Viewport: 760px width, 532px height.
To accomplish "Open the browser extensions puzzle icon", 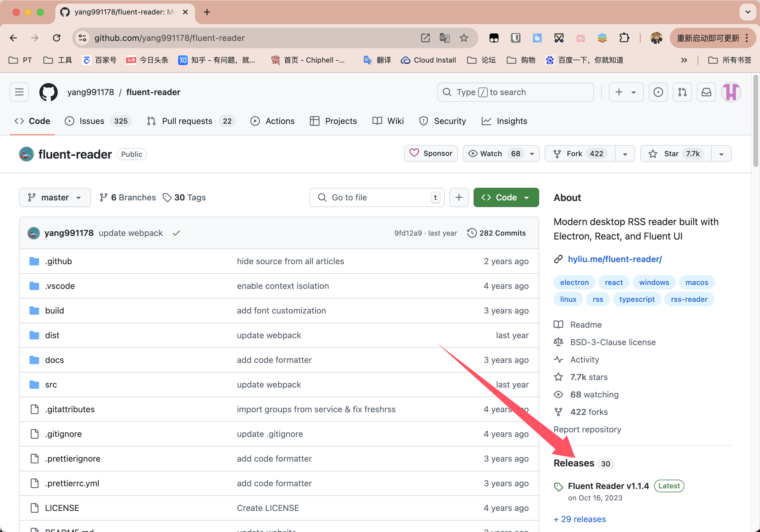I will 624,38.
